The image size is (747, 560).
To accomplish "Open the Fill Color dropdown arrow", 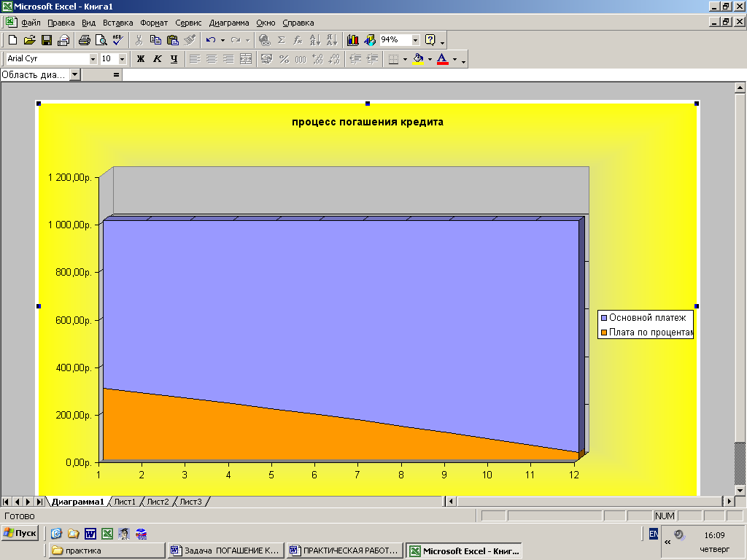I will (x=430, y=59).
